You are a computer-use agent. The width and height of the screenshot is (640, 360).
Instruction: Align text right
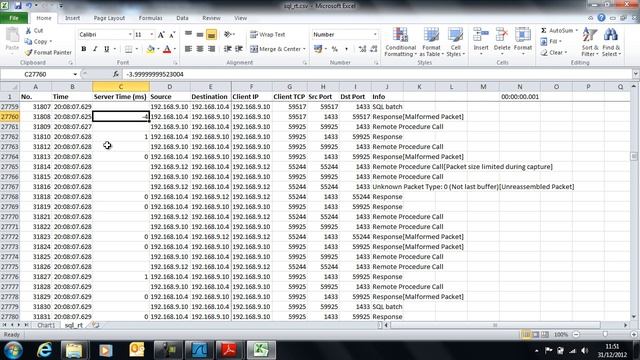click(211, 49)
